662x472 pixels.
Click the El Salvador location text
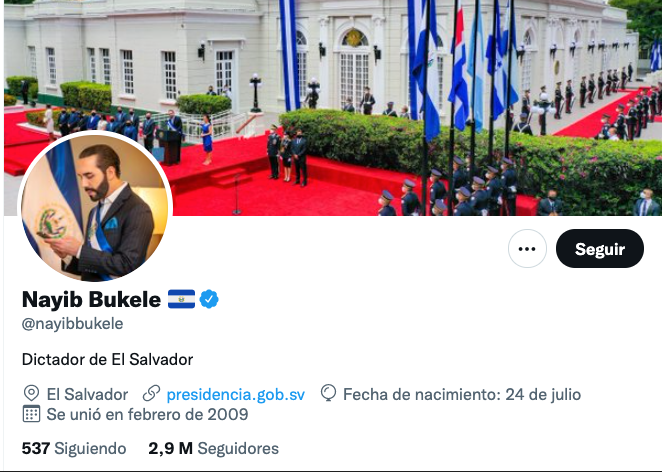(x=87, y=394)
